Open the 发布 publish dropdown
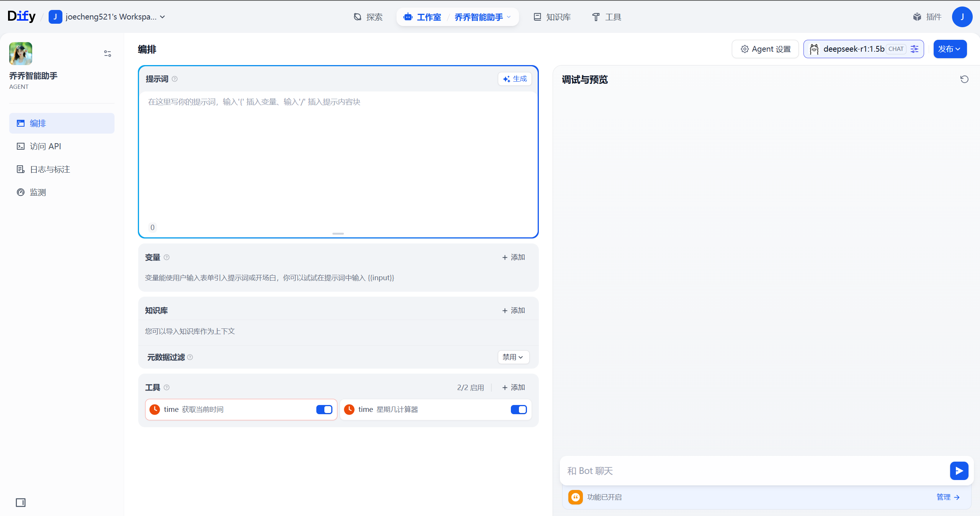This screenshot has width=980, height=516. [949, 49]
